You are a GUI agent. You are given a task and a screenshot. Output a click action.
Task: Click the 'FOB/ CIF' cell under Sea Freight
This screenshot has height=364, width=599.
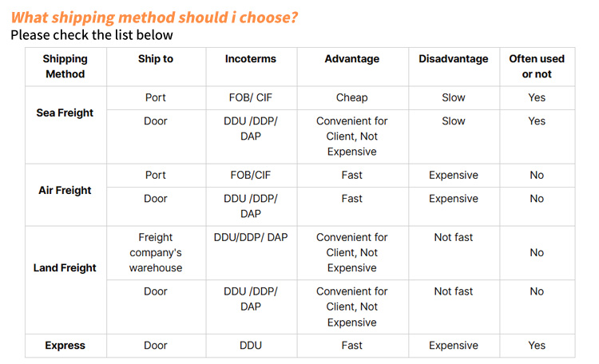(251, 97)
